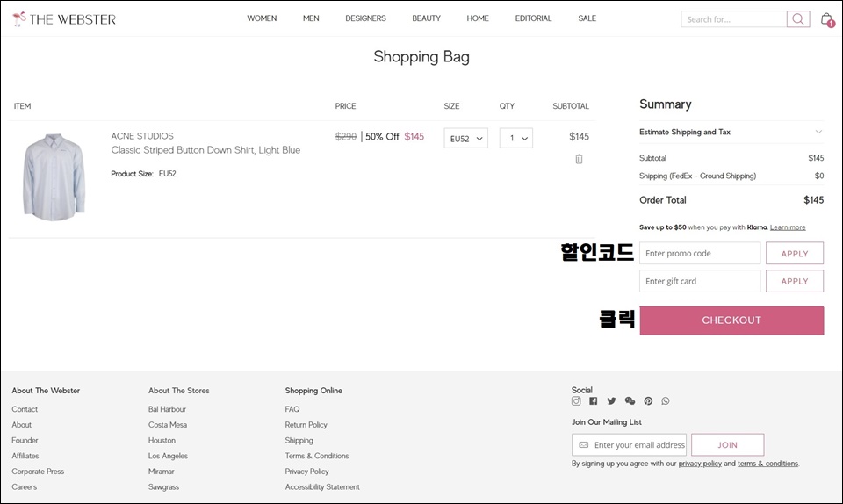Click the Product Size EU52 text
The width and height of the screenshot is (843, 504).
pos(143,174)
